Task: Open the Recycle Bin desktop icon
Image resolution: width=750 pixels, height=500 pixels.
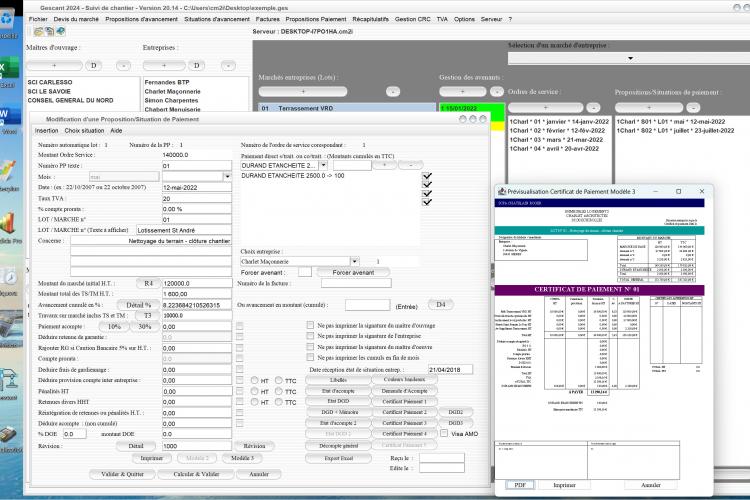Action: (x=8, y=20)
